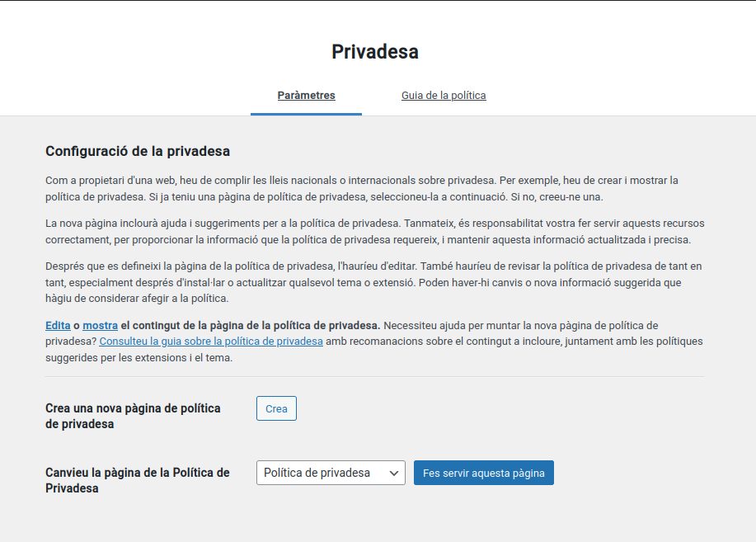
Task: Select the Canvieu la pàgina de la Política label
Action: click(x=137, y=480)
